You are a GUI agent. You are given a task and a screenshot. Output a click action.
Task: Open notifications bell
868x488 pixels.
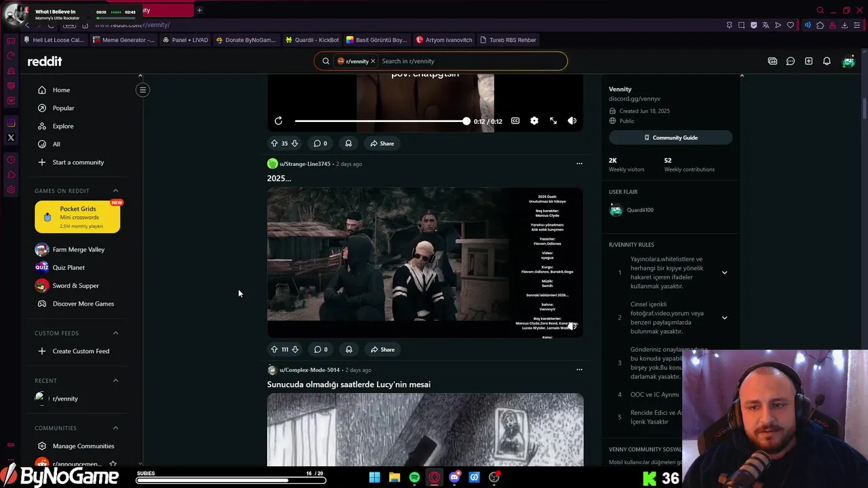827,61
